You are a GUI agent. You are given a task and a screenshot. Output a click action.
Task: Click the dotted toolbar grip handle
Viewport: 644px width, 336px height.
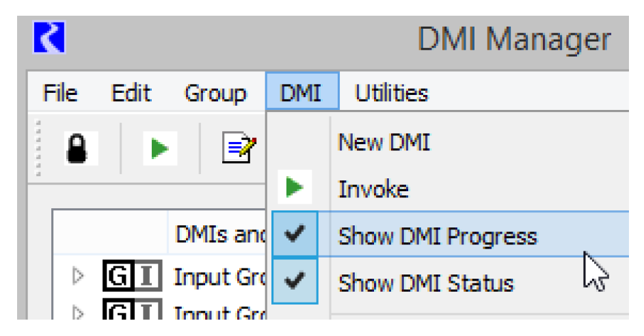tap(40, 148)
